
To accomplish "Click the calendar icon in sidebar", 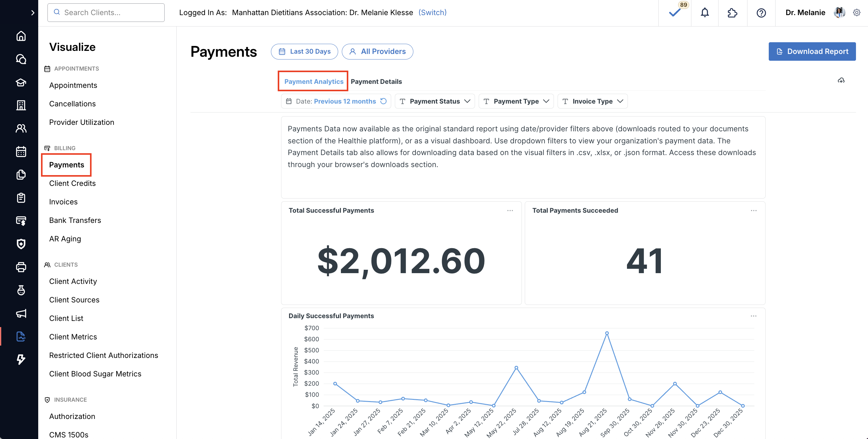I will [21, 152].
